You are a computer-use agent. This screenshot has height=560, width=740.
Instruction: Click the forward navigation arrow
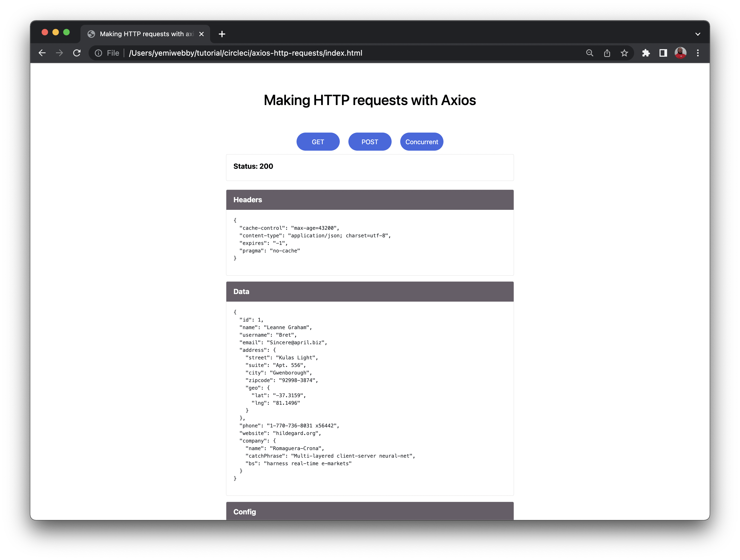[x=59, y=53]
